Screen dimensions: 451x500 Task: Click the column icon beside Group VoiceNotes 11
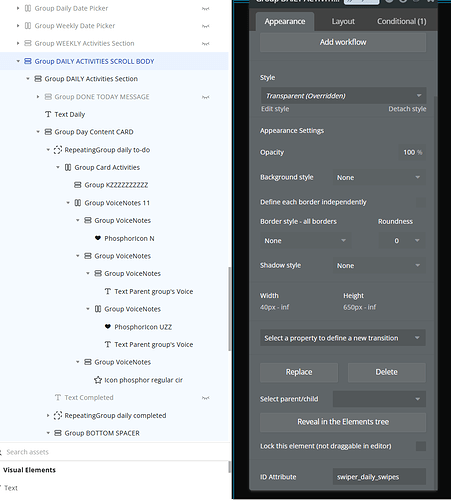pyautogui.click(x=78, y=203)
